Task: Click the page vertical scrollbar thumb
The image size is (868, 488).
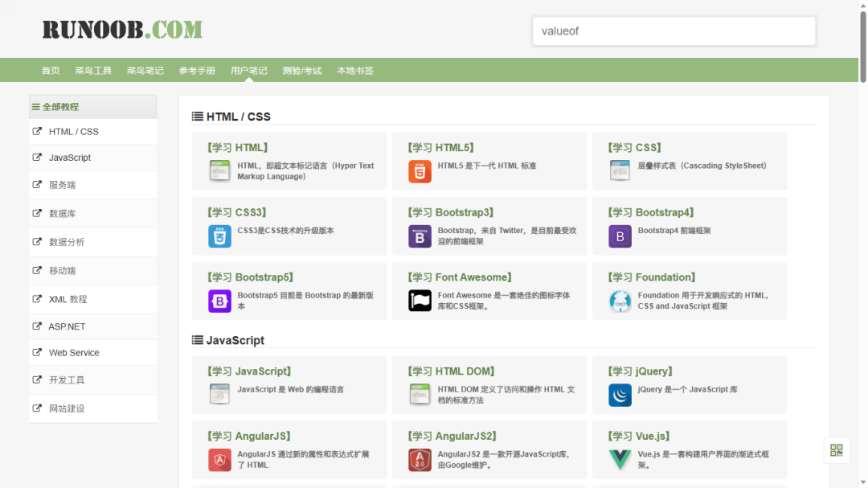Action: pos(862,47)
